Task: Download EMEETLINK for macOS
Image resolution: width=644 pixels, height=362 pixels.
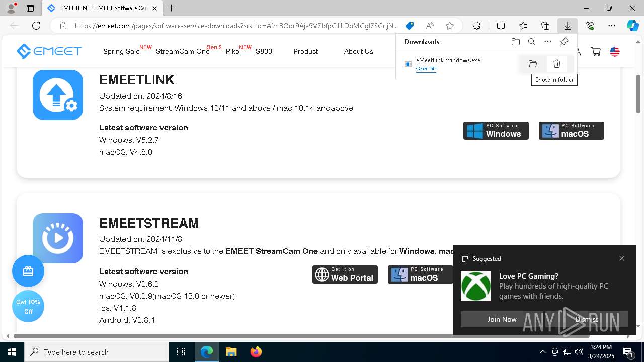Action: pos(571,131)
